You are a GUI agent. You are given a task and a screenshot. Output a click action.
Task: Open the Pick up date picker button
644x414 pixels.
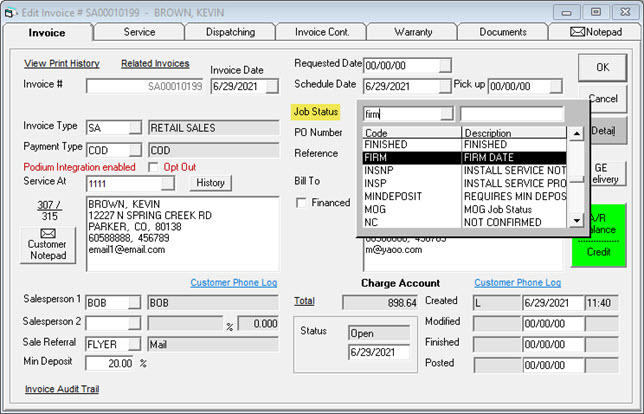(556, 86)
